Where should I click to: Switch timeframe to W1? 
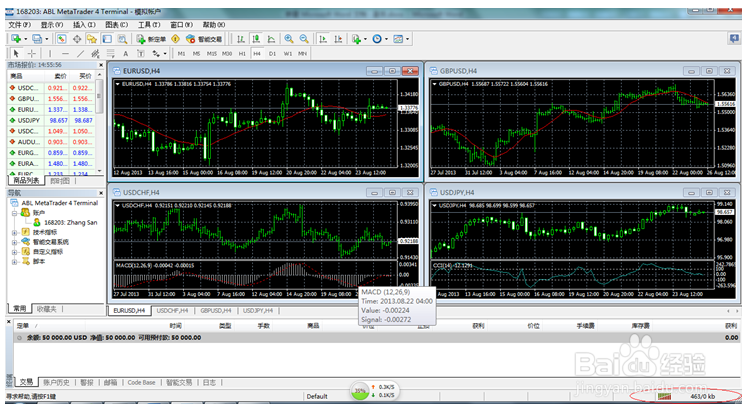(288, 53)
